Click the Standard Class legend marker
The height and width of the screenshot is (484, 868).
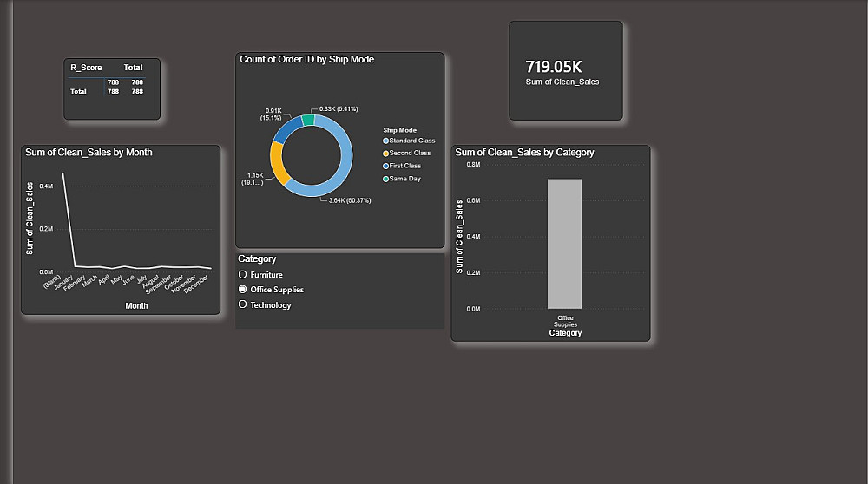(386, 141)
